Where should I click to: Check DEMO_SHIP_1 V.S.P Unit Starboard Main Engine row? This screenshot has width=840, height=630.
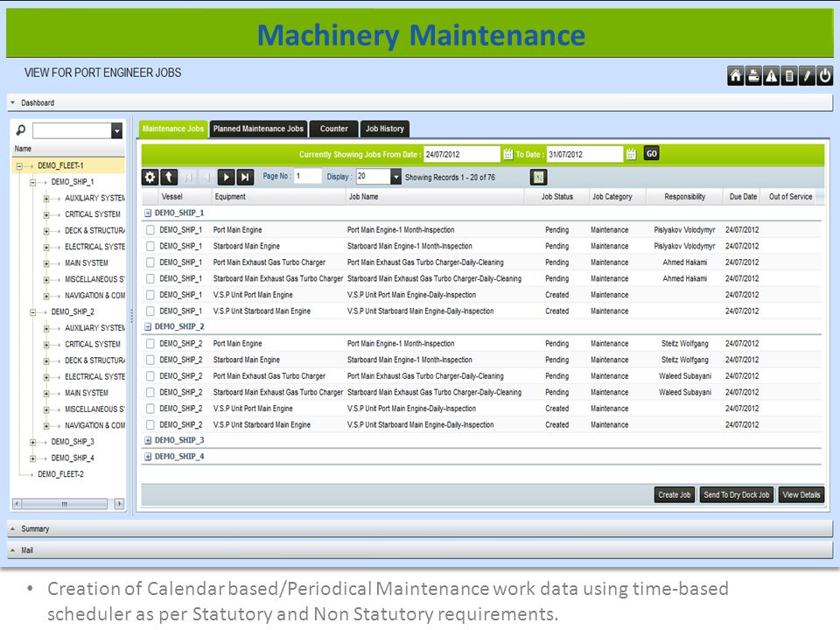click(x=150, y=311)
